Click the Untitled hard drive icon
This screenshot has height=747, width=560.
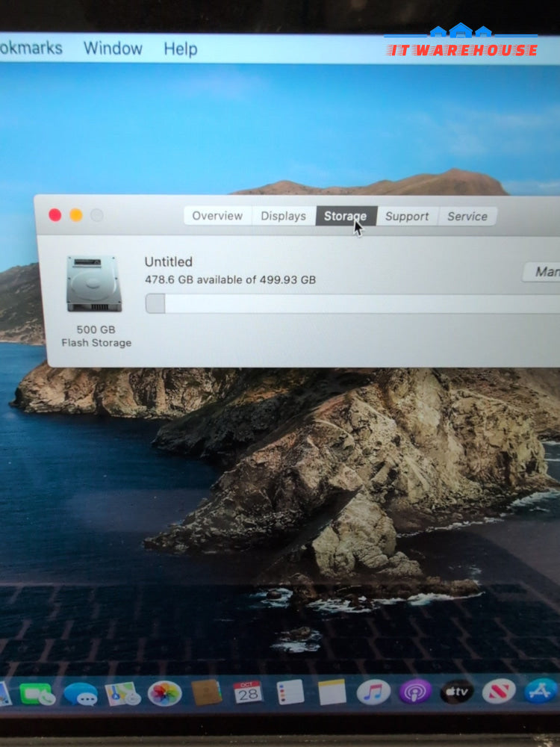pos(94,284)
